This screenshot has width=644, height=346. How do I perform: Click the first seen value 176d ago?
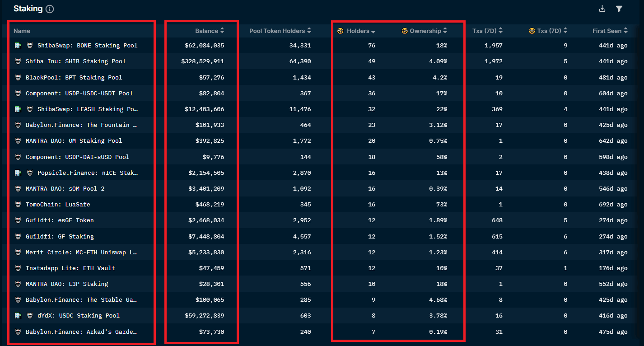[613, 268]
